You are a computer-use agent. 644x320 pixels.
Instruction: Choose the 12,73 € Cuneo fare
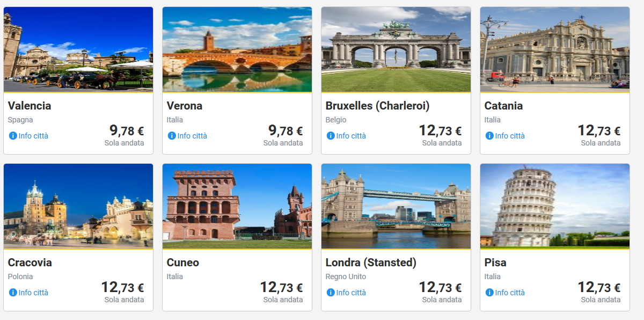point(281,288)
